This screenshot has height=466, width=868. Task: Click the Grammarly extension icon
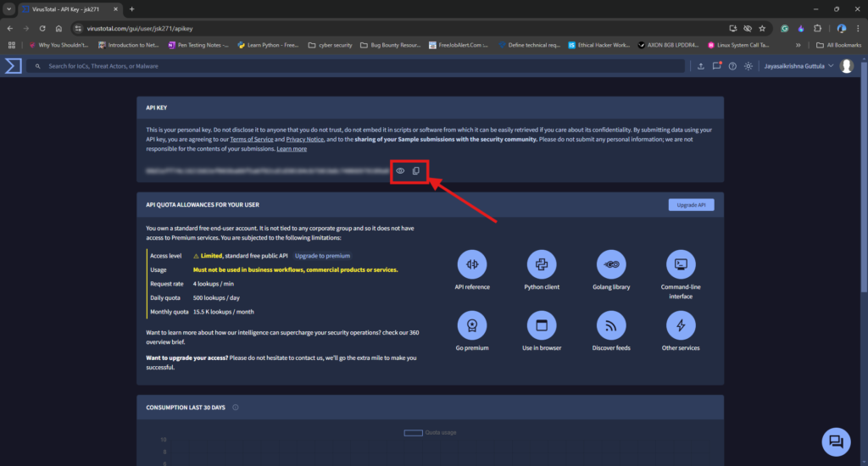(x=784, y=28)
